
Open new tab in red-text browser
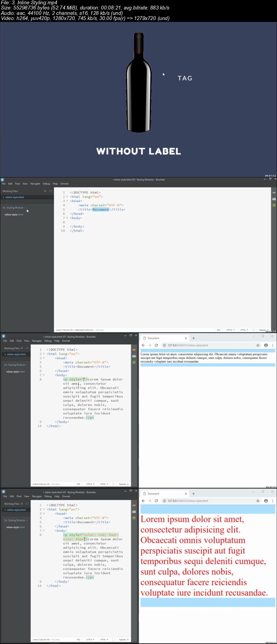pos(193,494)
